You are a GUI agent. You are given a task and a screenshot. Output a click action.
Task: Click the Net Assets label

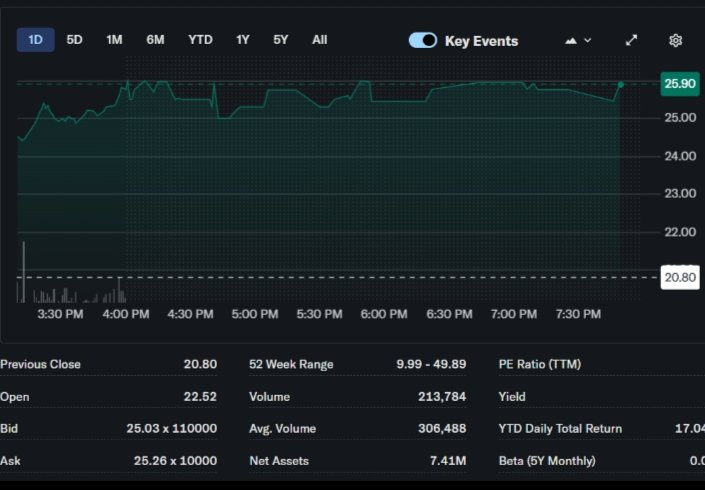(x=279, y=460)
